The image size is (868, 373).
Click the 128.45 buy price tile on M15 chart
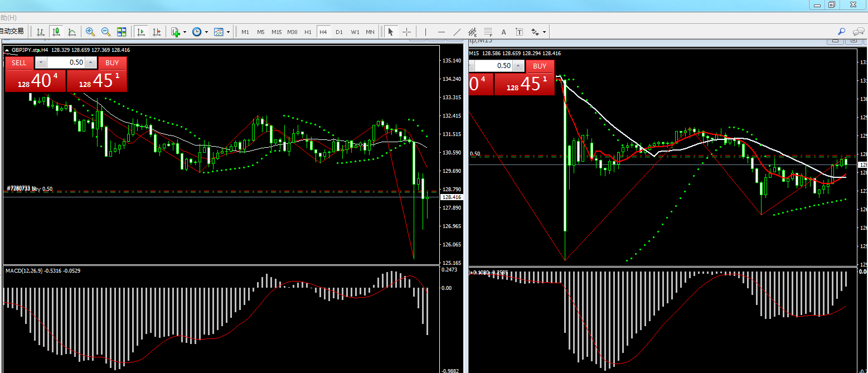[525, 84]
